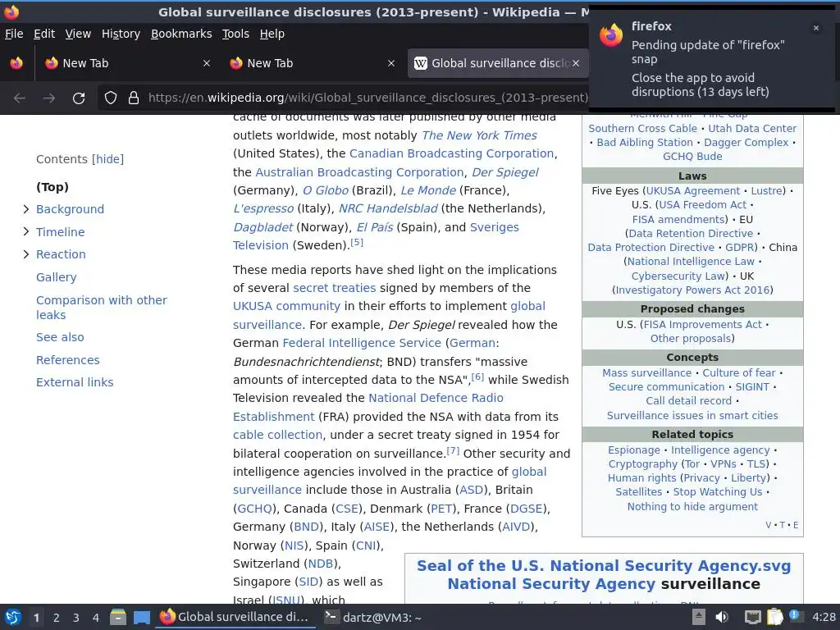The image size is (840, 630).
Task: Open Investigatory Powers Act 2016 link
Action: click(692, 290)
